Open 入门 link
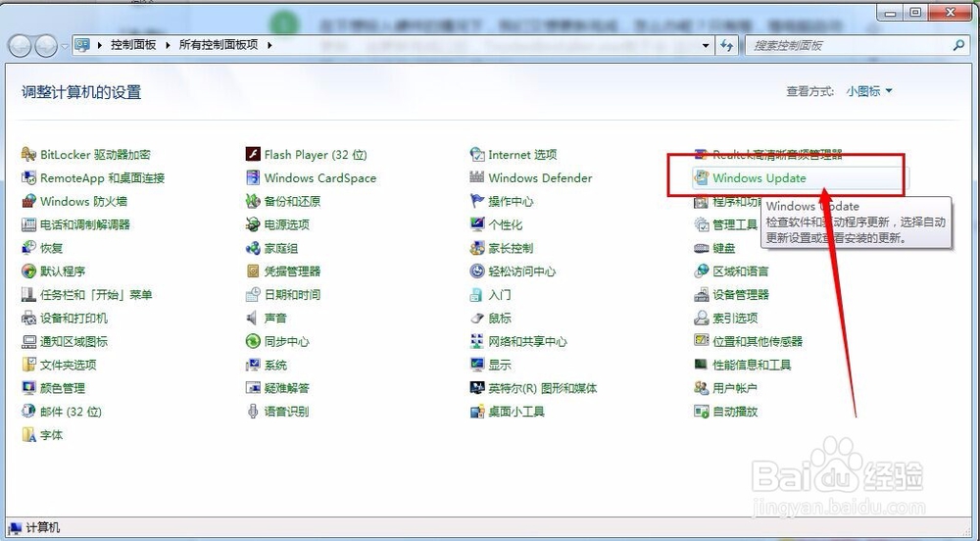The height and width of the screenshot is (541, 980). 500,295
